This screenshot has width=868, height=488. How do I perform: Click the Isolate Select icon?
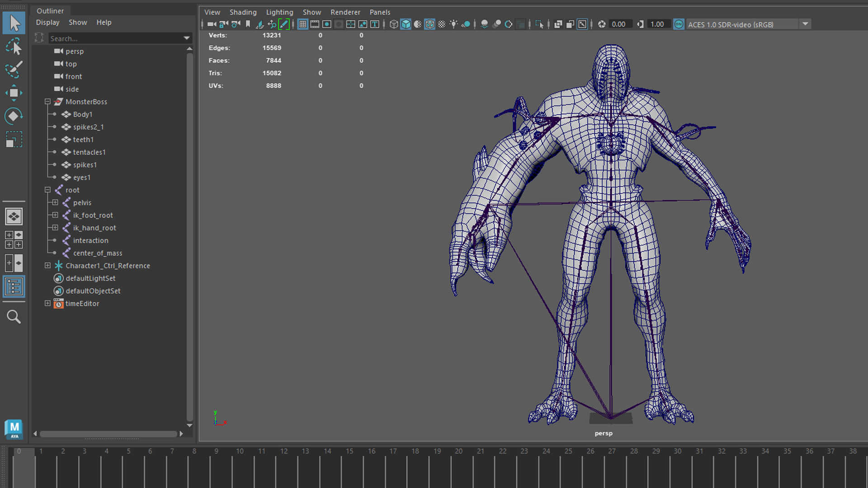tap(539, 24)
